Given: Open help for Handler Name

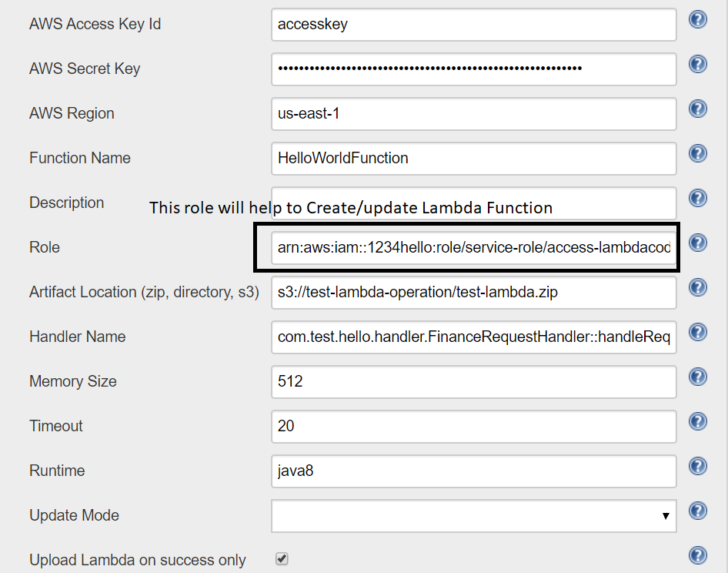Looking at the screenshot, I should pos(697,332).
